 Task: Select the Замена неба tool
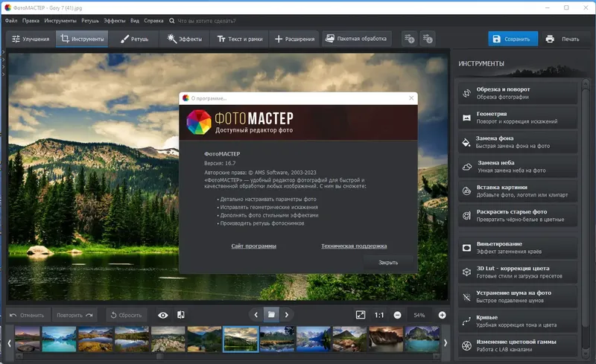(x=517, y=167)
